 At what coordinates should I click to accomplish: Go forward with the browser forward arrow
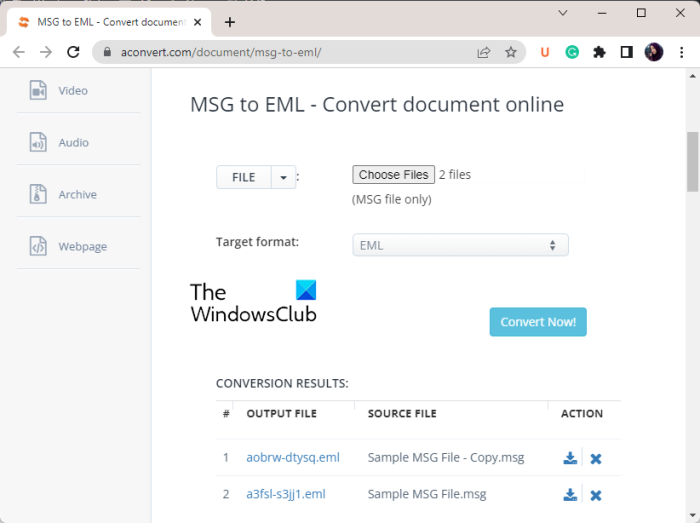coord(46,52)
